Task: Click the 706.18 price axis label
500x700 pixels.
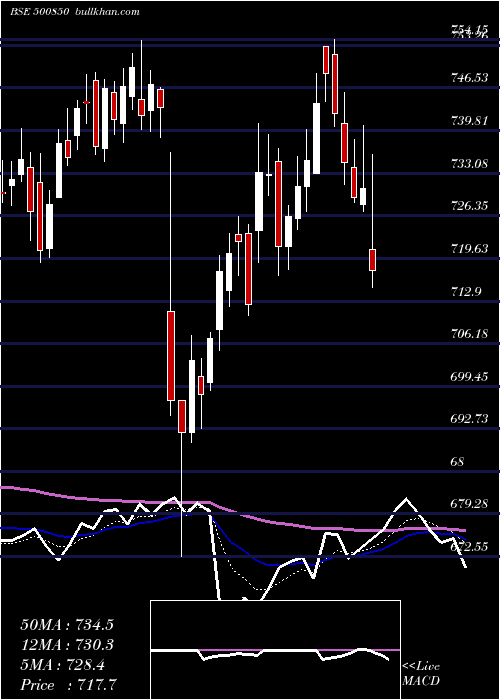Action: (470, 334)
